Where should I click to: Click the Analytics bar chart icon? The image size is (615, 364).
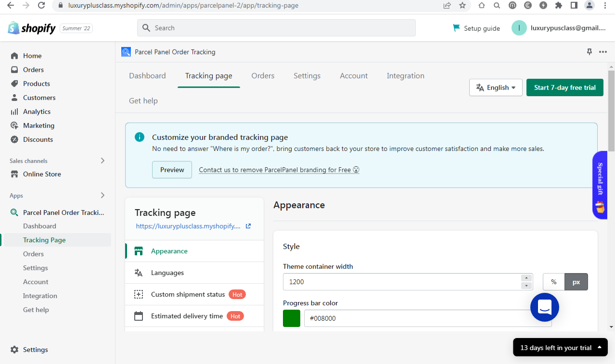pyautogui.click(x=14, y=112)
